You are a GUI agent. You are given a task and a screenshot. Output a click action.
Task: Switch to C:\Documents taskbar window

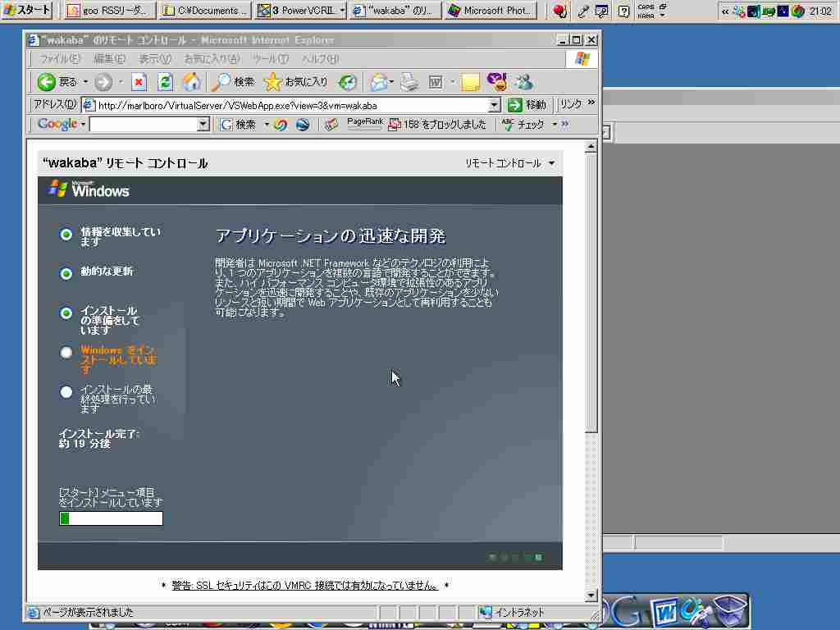coord(206,10)
